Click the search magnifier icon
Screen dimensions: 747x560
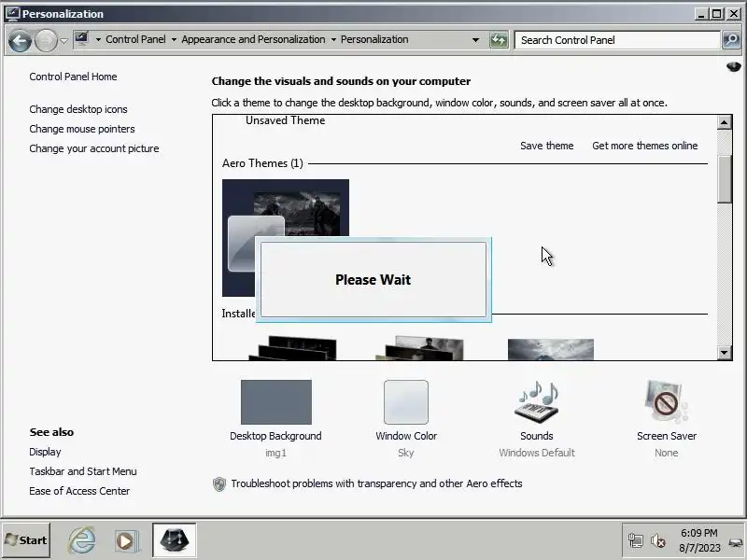pos(731,40)
